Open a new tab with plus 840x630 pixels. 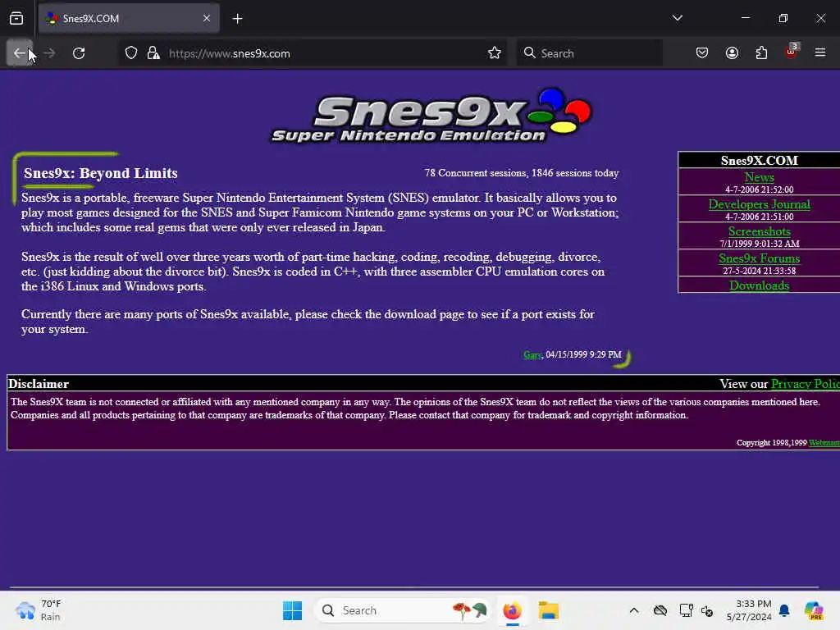pos(237,19)
